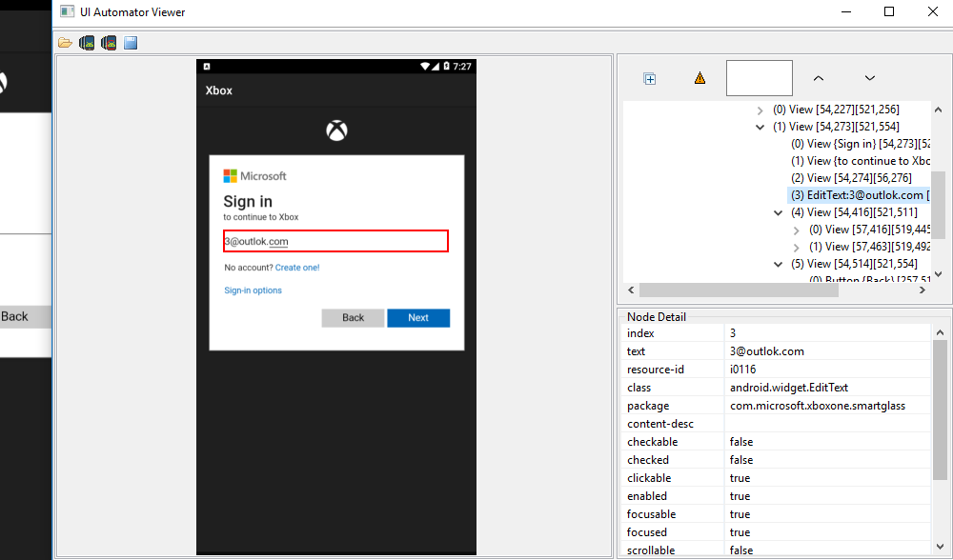The height and width of the screenshot is (560, 953).
Task: Click the scrollable property label
Action: 651,550
